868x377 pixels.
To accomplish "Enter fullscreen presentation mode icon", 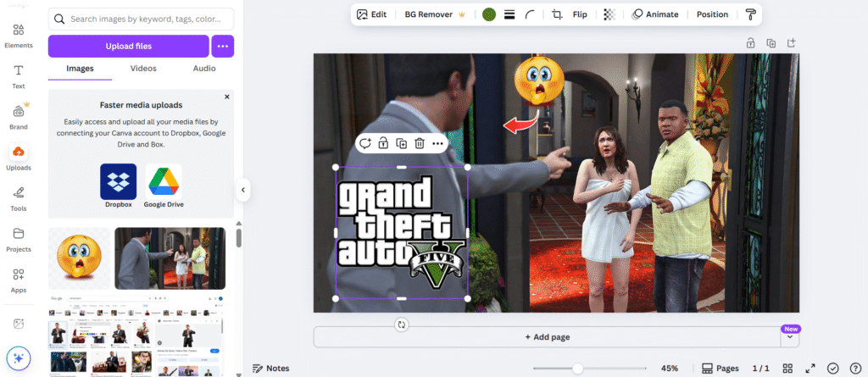I will [810, 369].
